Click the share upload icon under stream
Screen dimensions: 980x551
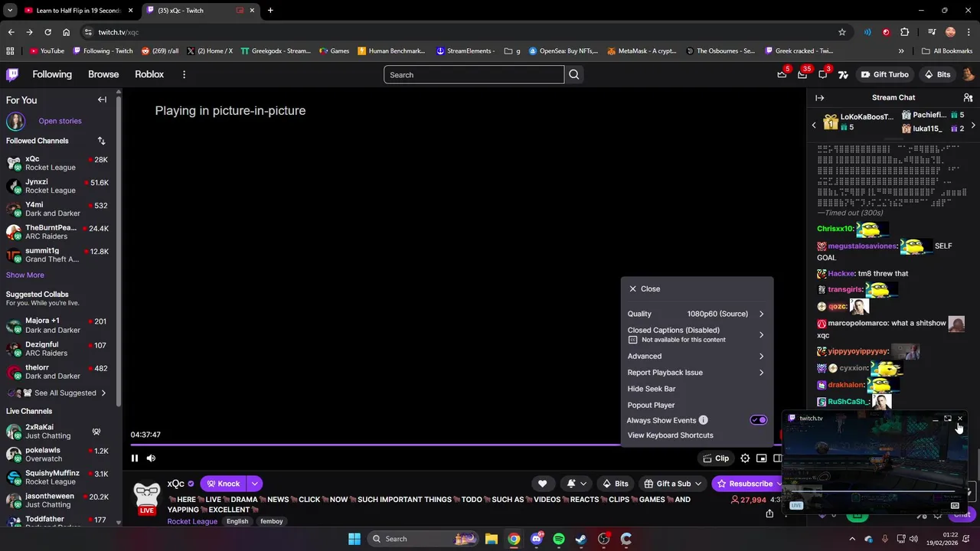769,514
